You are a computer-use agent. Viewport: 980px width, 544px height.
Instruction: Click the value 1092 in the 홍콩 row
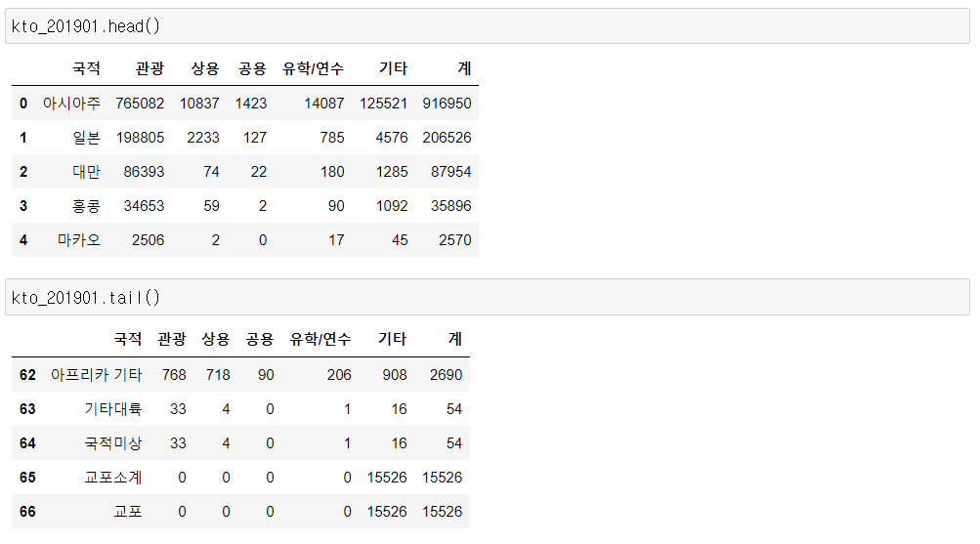tap(391, 206)
